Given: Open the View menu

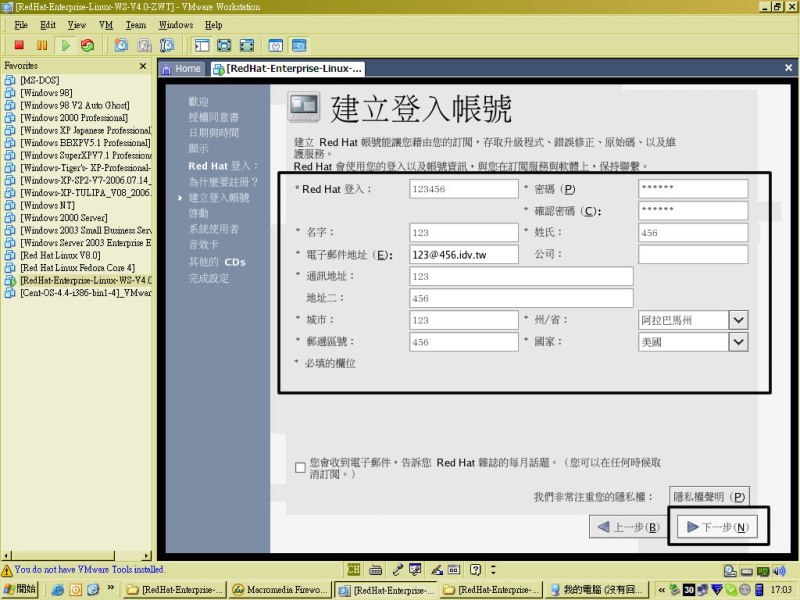Looking at the screenshot, I should tap(77, 25).
